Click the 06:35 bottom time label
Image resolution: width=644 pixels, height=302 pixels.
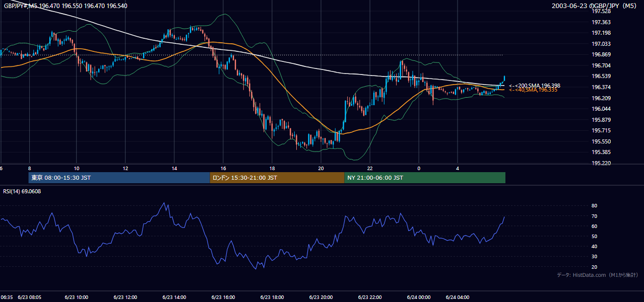7,297
